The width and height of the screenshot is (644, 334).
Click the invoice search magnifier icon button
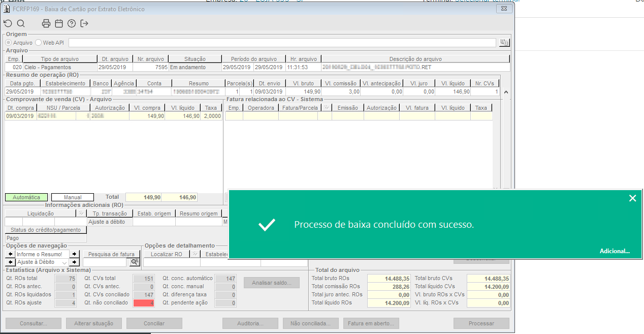click(135, 262)
